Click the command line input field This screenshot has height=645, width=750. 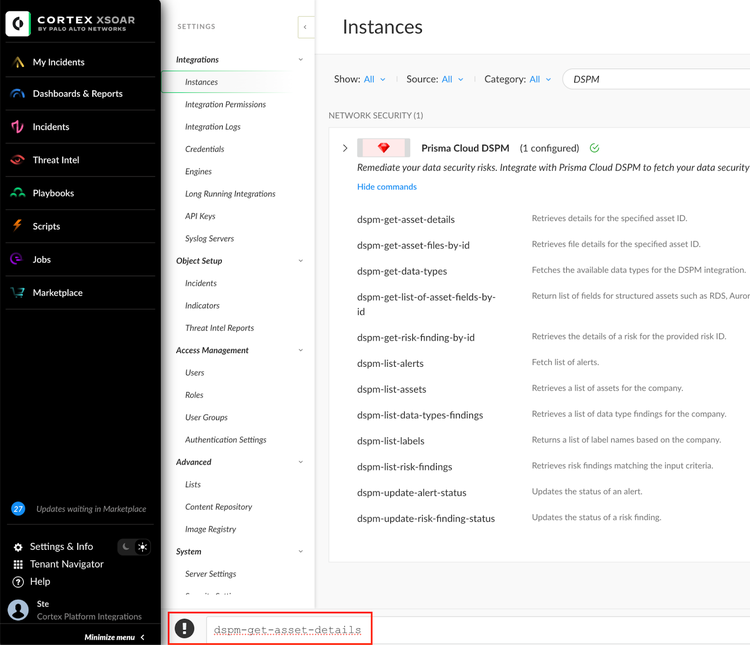point(478,630)
